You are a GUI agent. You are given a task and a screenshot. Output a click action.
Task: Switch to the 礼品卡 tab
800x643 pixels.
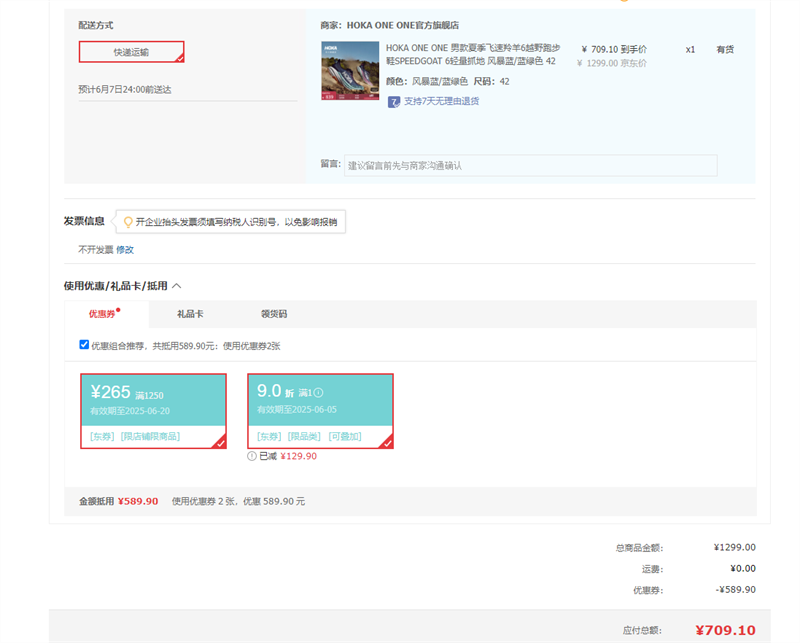(190, 314)
